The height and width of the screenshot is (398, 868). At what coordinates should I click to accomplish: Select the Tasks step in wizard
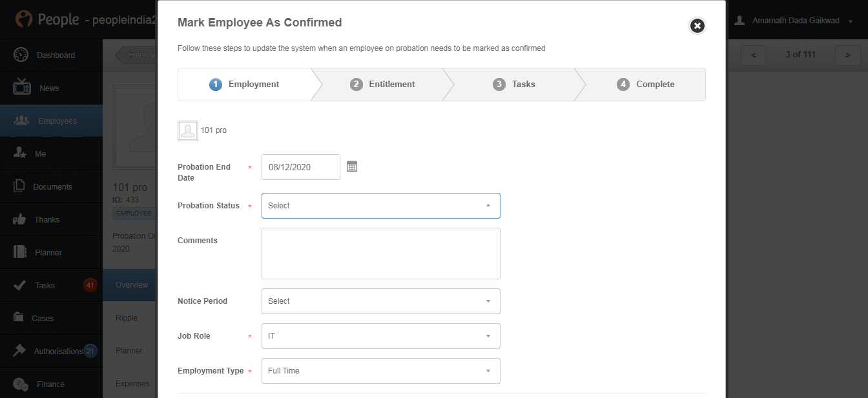(515, 85)
